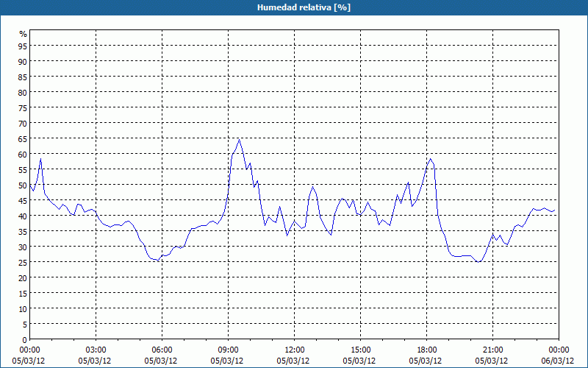Click the "05/03/12" date beneath first 00:00

(29, 361)
